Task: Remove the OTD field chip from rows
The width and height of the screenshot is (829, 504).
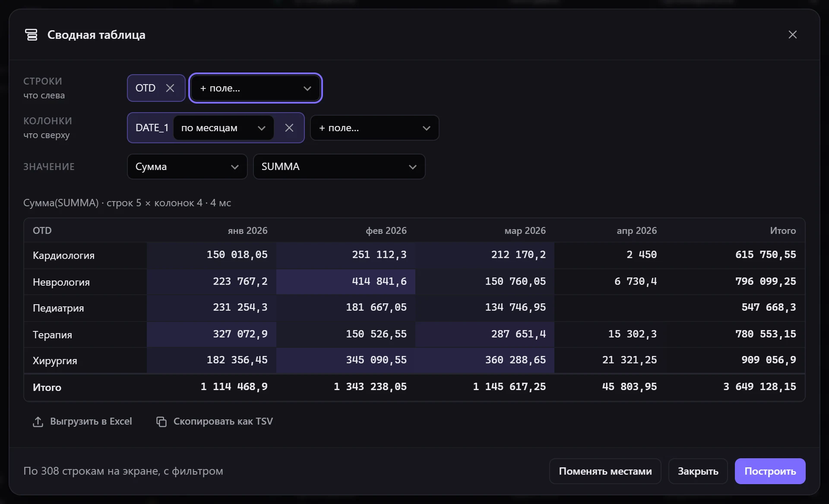Action: (x=170, y=88)
